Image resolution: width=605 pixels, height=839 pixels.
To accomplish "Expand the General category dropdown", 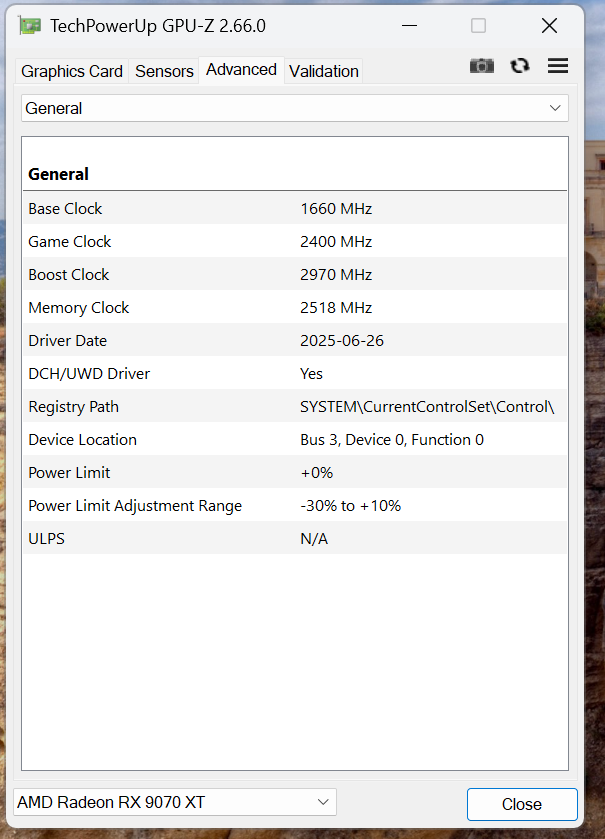I will point(295,108).
